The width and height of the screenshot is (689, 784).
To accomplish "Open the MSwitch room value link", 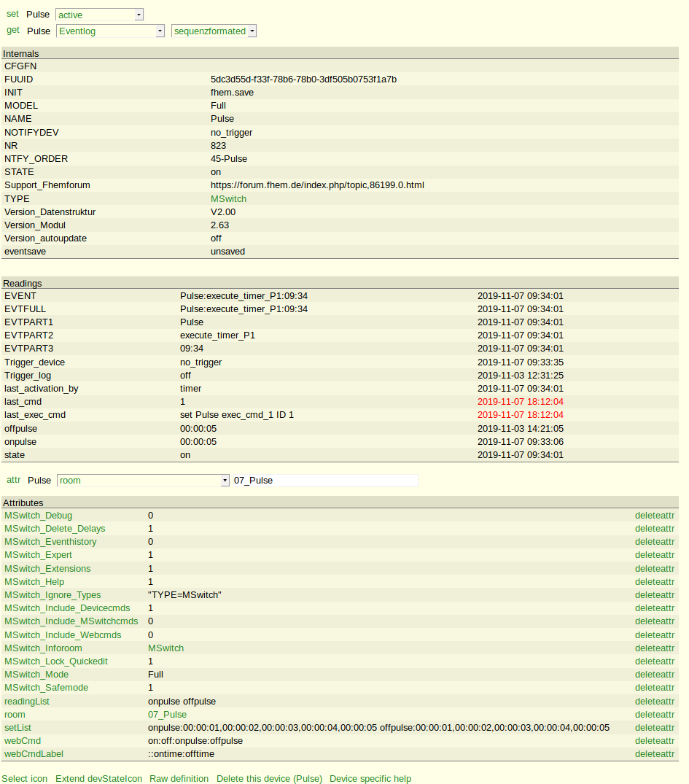I will coord(166,648).
